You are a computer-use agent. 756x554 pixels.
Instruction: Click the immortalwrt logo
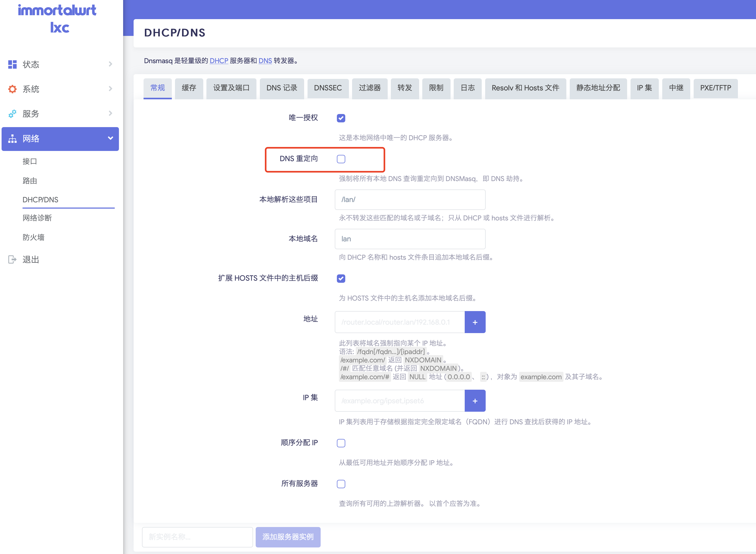coord(57,18)
